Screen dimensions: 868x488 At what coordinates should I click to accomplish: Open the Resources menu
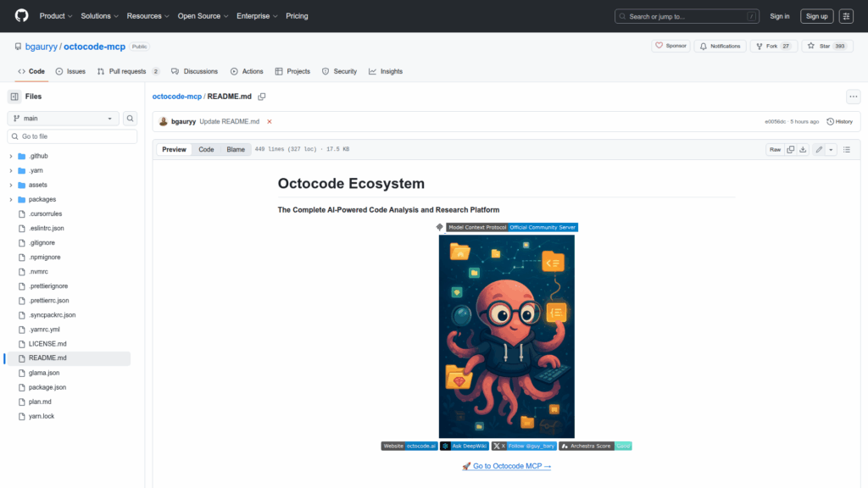[x=147, y=16]
